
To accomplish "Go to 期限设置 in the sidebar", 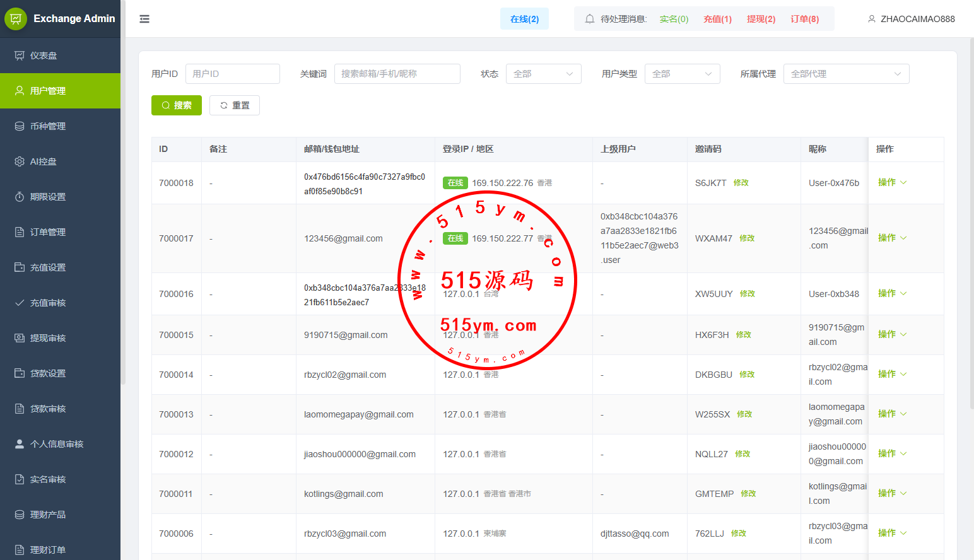I will [48, 197].
